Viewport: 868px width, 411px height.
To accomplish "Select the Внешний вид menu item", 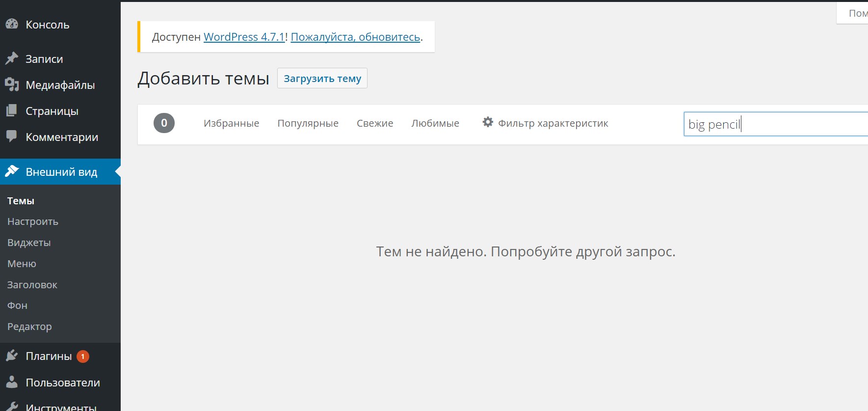I will [60, 172].
